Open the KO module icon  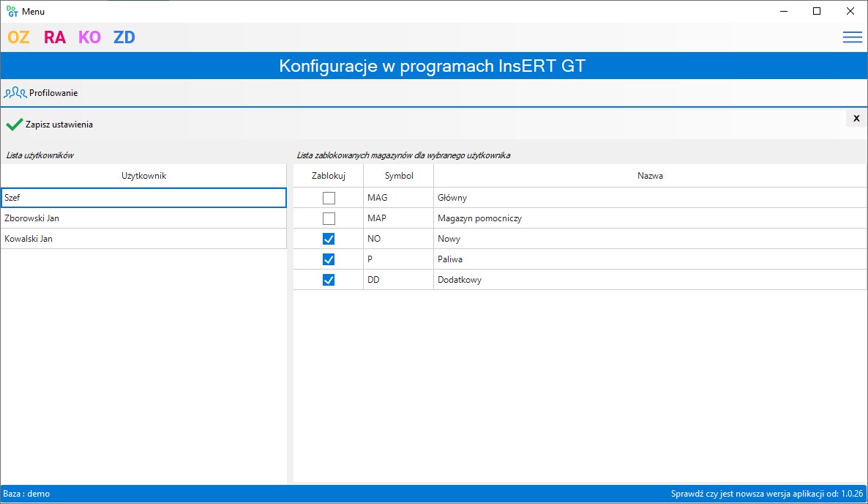click(x=88, y=37)
